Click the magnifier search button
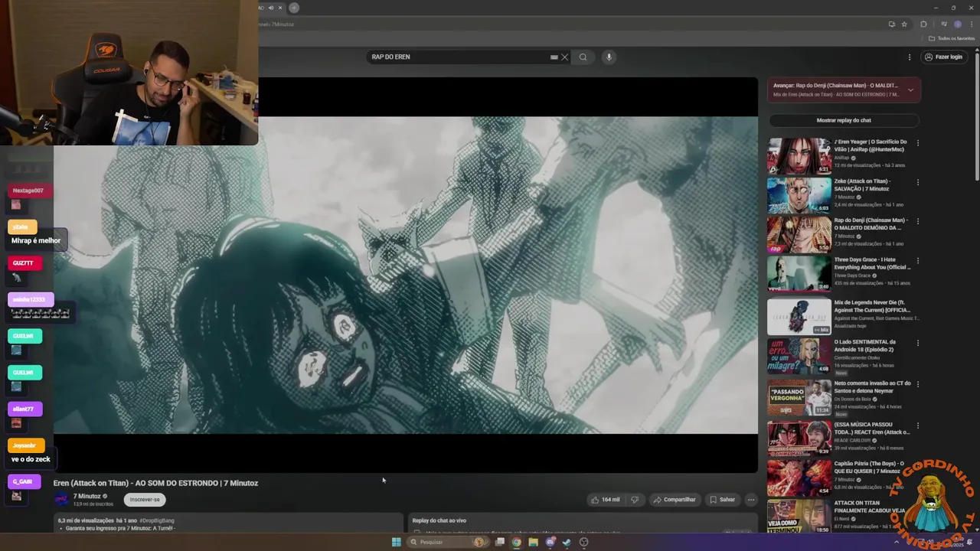Image resolution: width=980 pixels, height=551 pixels. (x=583, y=57)
